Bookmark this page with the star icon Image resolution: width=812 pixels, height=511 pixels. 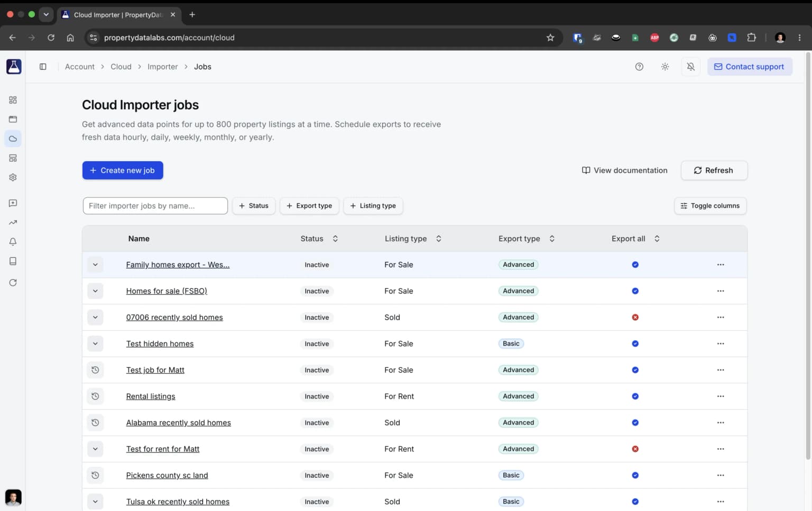[x=550, y=38]
